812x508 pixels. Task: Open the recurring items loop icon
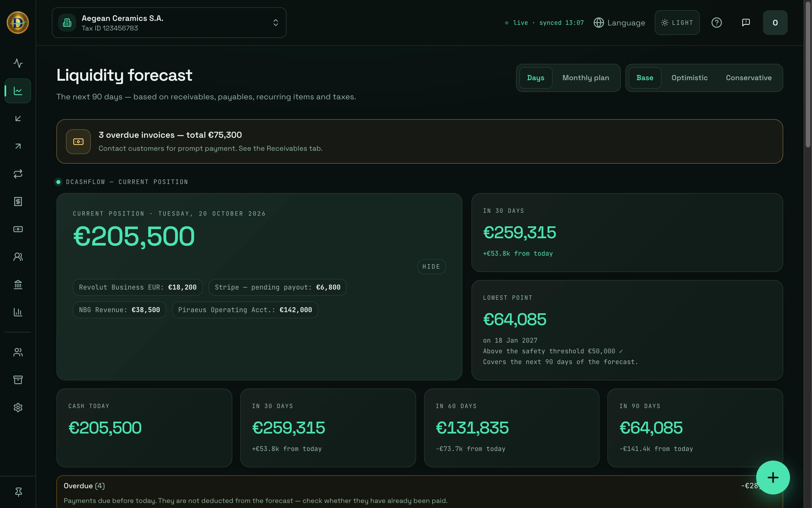(18, 174)
